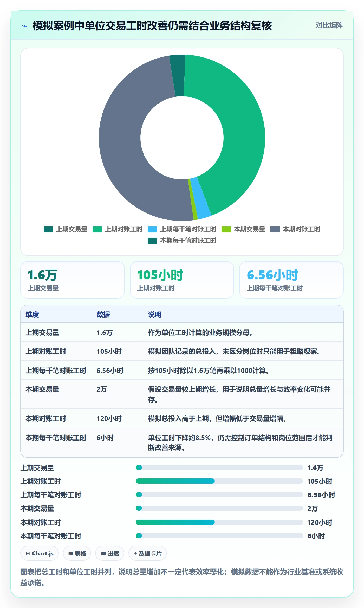Viewport: 364px width, 608px height.
Task: Click the card title 模拟案例中单位交易工时改善
Action: click(152, 26)
